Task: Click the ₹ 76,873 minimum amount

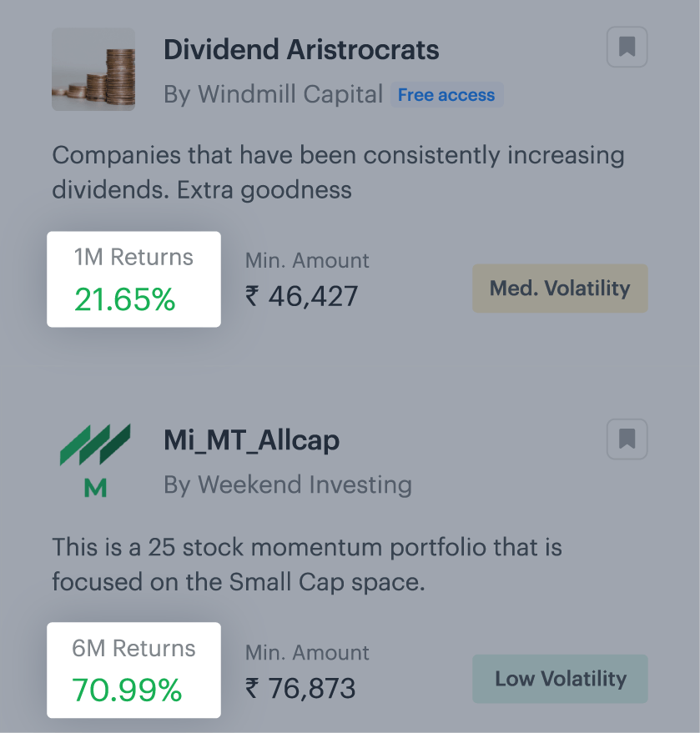Action: pyautogui.click(x=300, y=688)
